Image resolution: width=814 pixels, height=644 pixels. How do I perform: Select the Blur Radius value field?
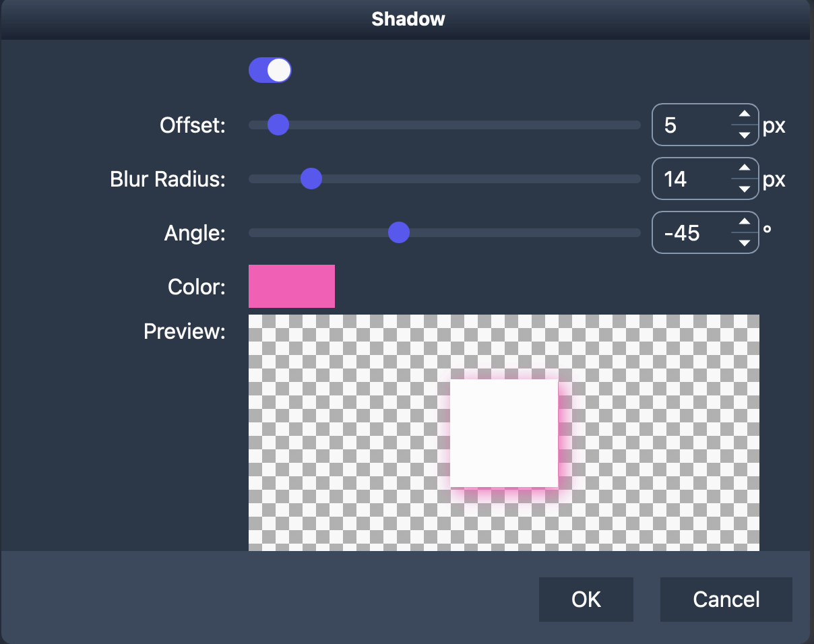pos(687,179)
